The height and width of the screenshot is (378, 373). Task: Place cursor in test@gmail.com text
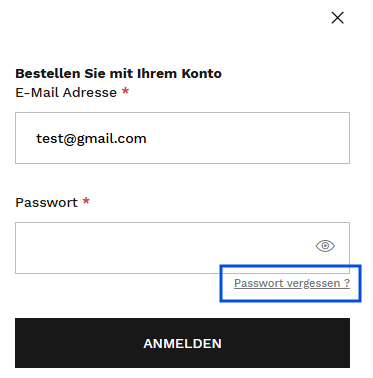click(91, 138)
